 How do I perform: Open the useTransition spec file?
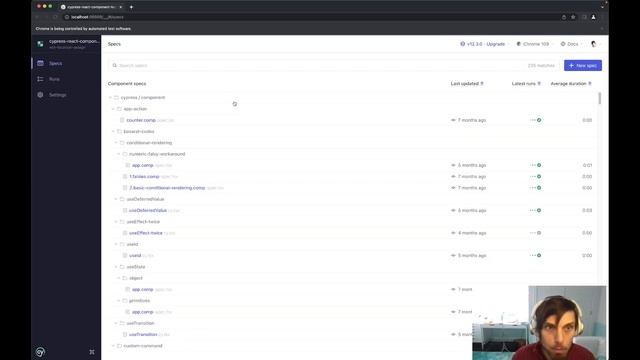pyautogui.click(x=149, y=334)
